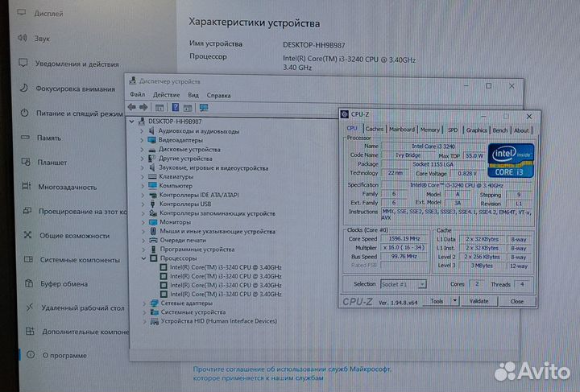580x392 pixels.
Task: Open Планшет tablet settings
Action: (x=52, y=163)
